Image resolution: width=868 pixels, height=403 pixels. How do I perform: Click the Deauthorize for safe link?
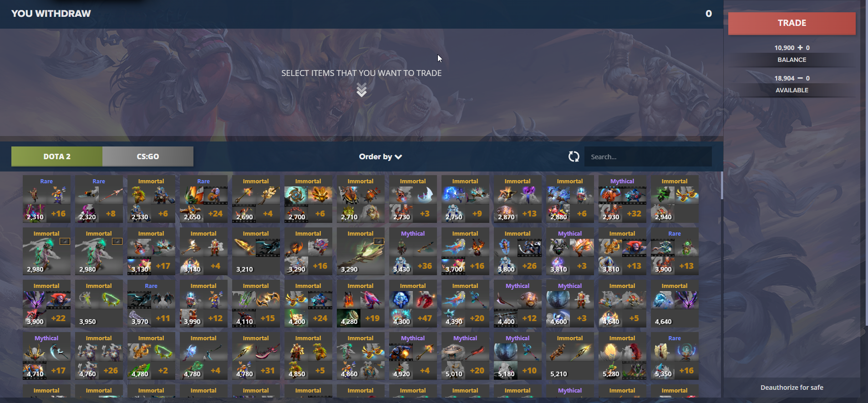pyautogui.click(x=792, y=388)
